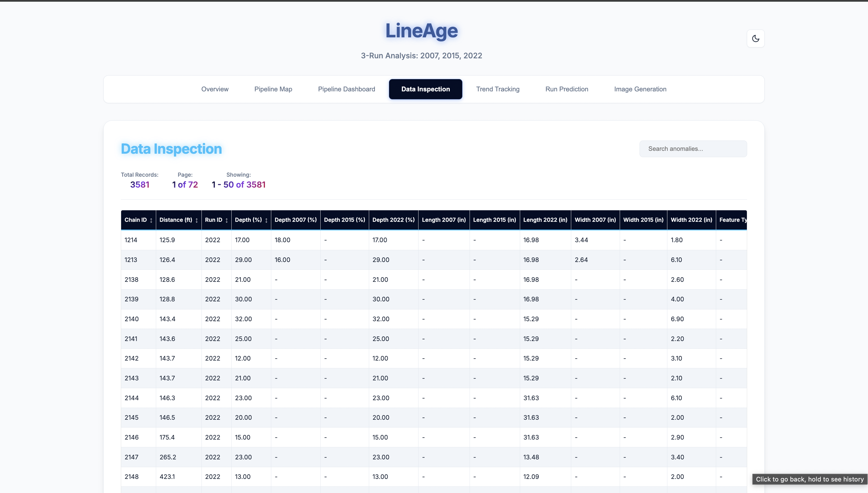Screen dimensions: 868x493
Task: Click the Search anomalies input field
Action: pos(693,149)
